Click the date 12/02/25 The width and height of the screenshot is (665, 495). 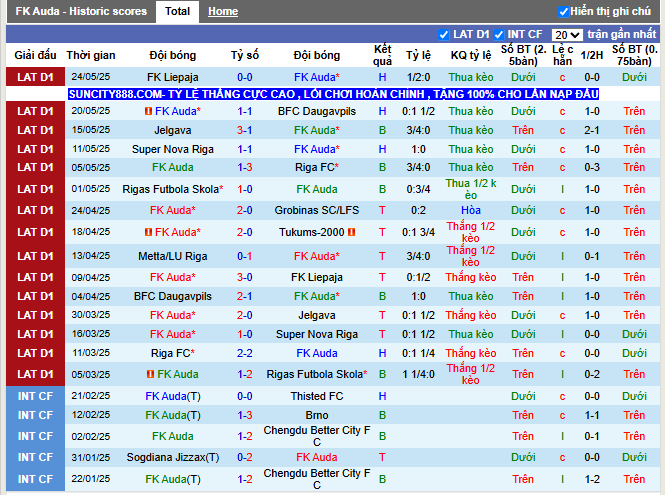[x=91, y=415]
